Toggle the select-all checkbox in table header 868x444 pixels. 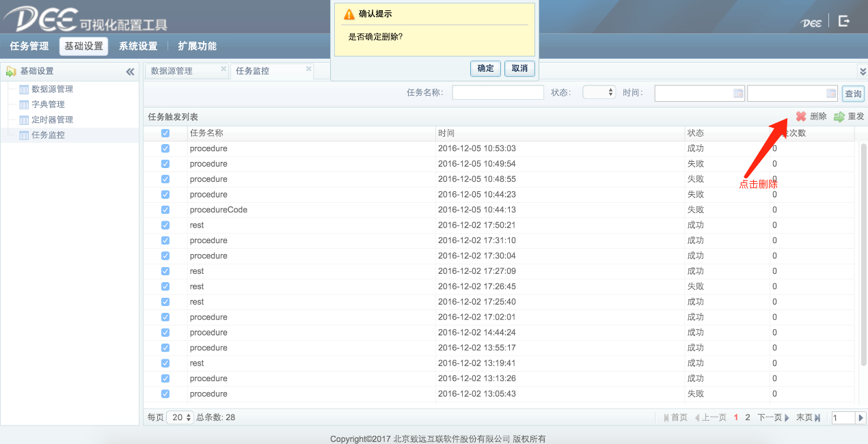(165, 133)
